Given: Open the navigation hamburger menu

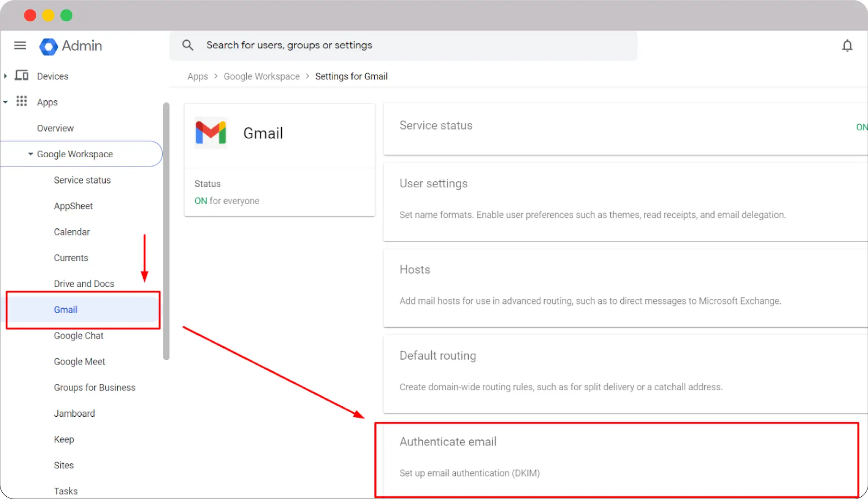Looking at the screenshot, I should point(20,45).
